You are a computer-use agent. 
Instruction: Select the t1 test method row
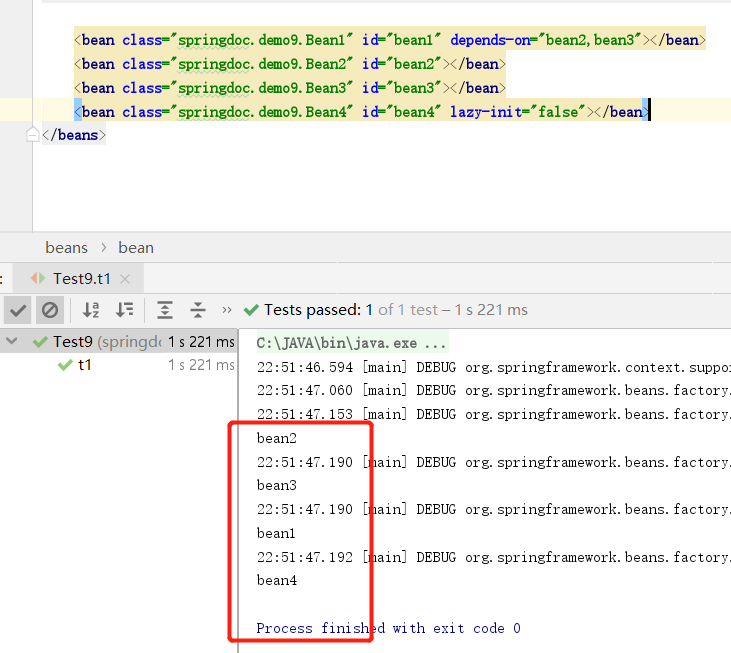[x=119, y=365]
